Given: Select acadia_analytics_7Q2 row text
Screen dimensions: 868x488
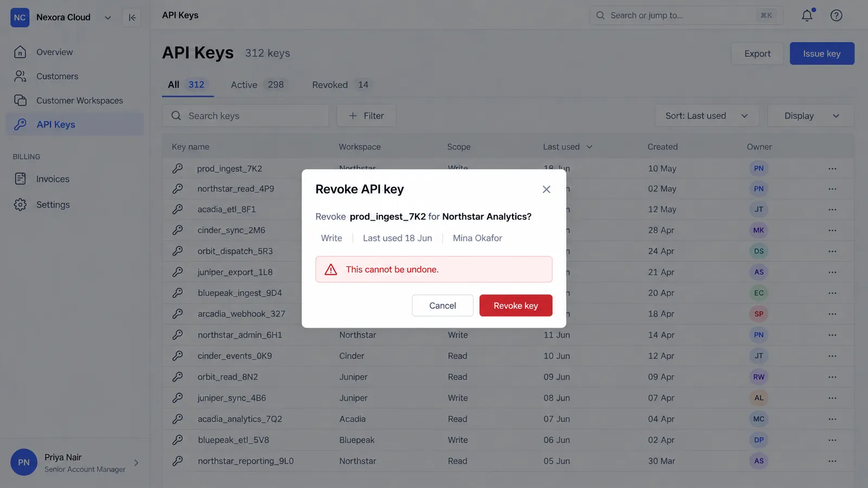Looking at the screenshot, I should [x=240, y=419].
